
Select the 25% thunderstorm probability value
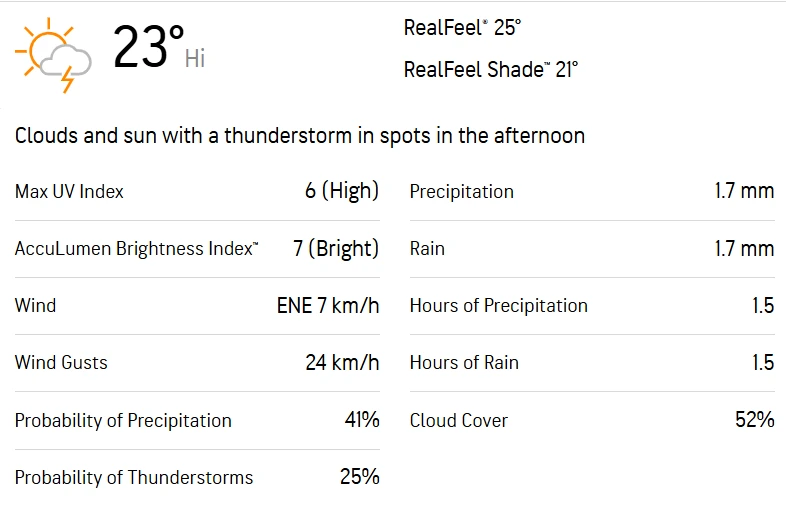[360, 477]
